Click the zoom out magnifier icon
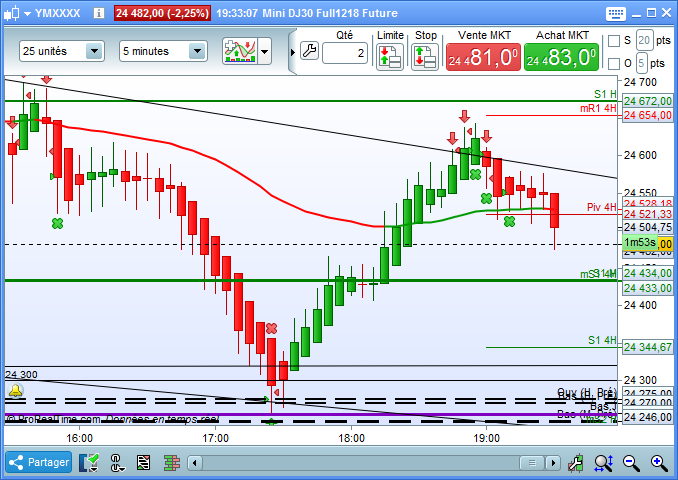Viewport: 678px width, 480px height. (x=631, y=463)
